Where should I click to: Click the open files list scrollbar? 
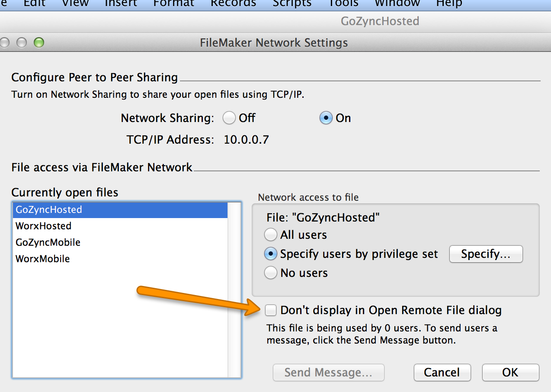pos(234,289)
